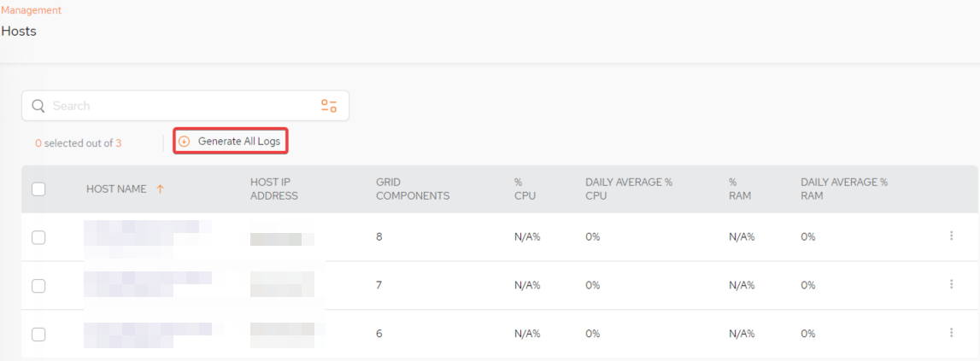Viewport: 980px width, 361px height.
Task: Select the host with 8 grid components
Action: (x=38, y=237)
